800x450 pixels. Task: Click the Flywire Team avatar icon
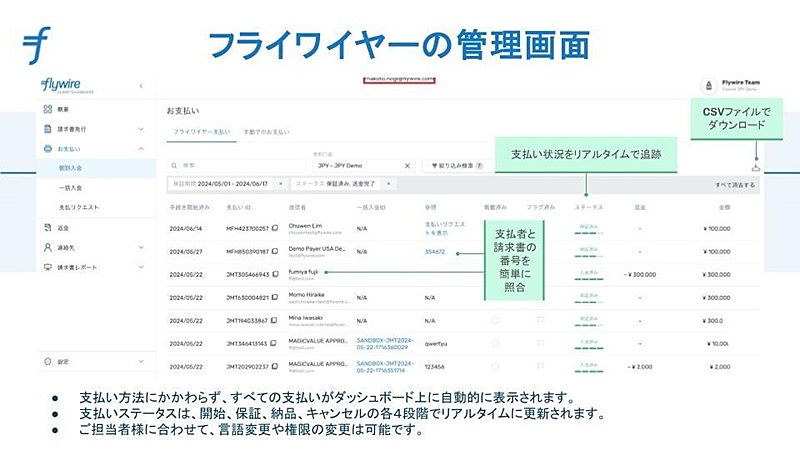[x=709, y=86]
